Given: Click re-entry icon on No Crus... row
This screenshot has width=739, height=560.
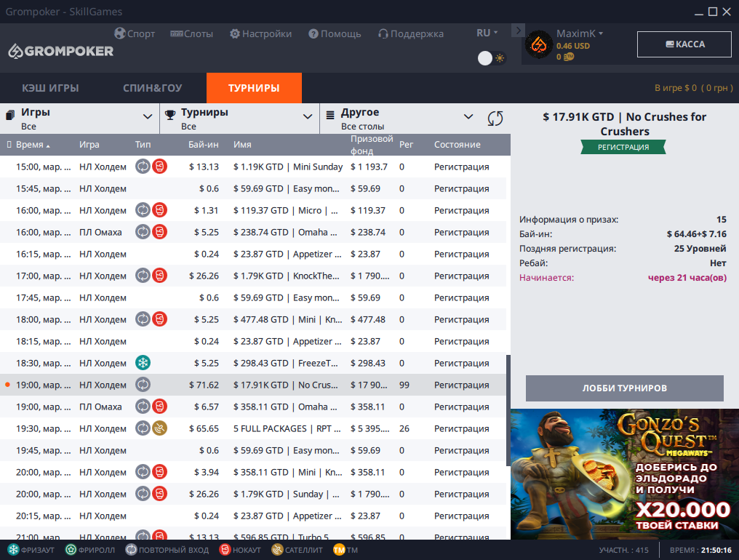Looking at the screenshot, I should 143,385.
